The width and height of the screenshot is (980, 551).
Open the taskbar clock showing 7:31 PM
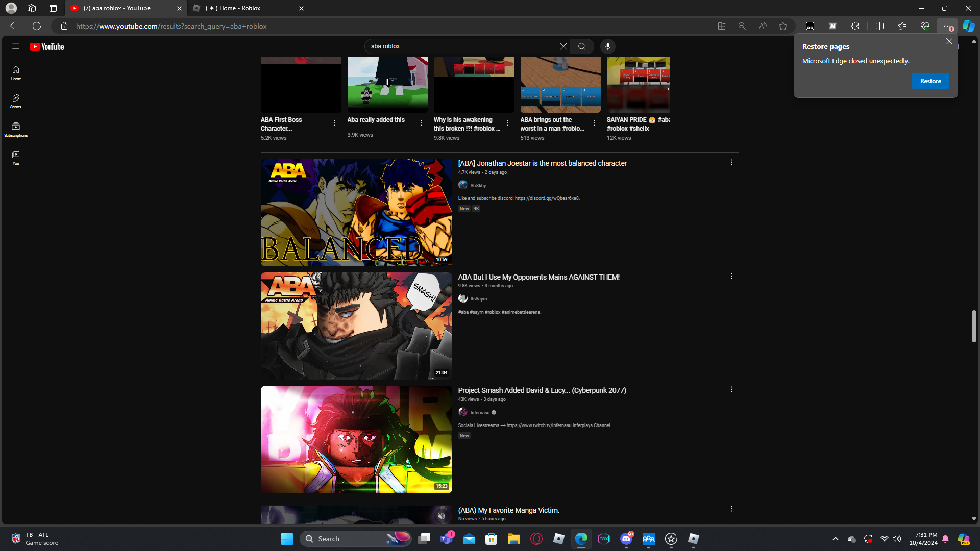[923, 539]
